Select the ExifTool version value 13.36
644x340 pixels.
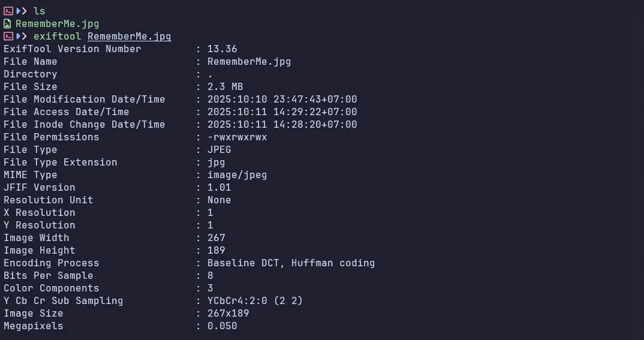tap(222, 49)
